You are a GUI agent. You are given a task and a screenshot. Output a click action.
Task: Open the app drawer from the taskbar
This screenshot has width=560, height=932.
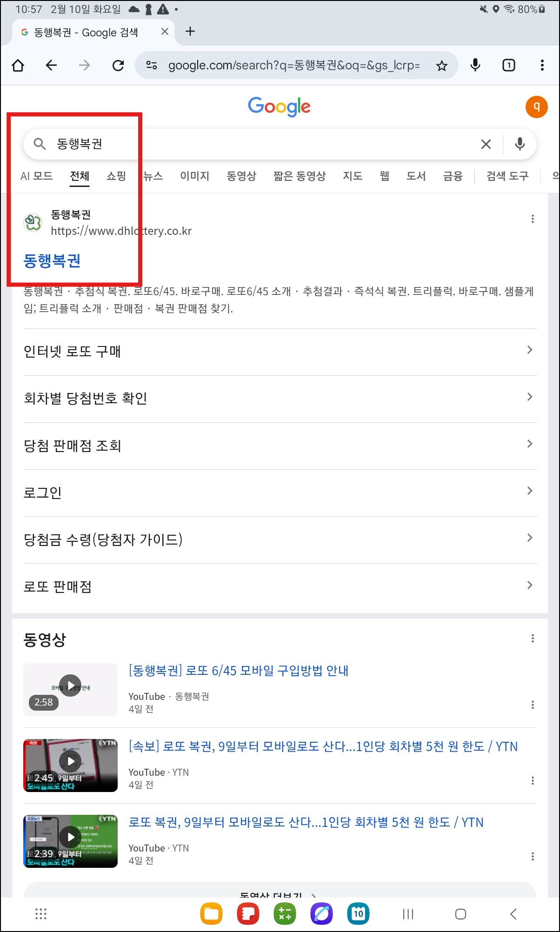41,913
